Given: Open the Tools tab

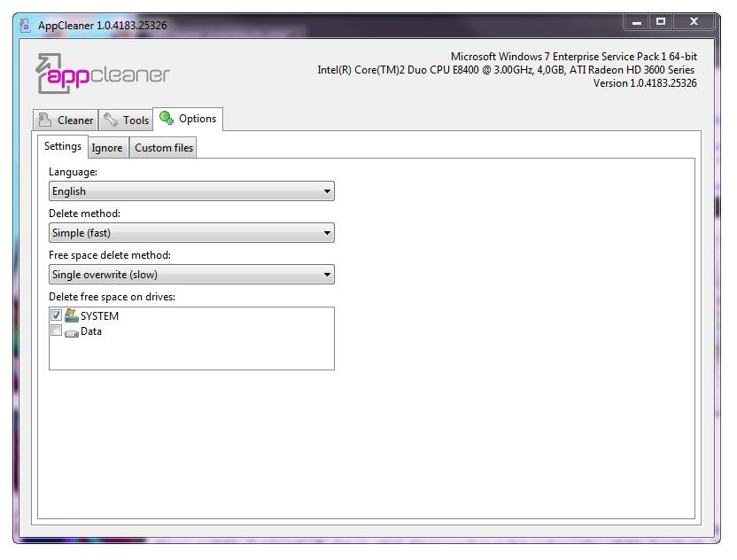Looking at the screenshot, I should pos(126,121).
